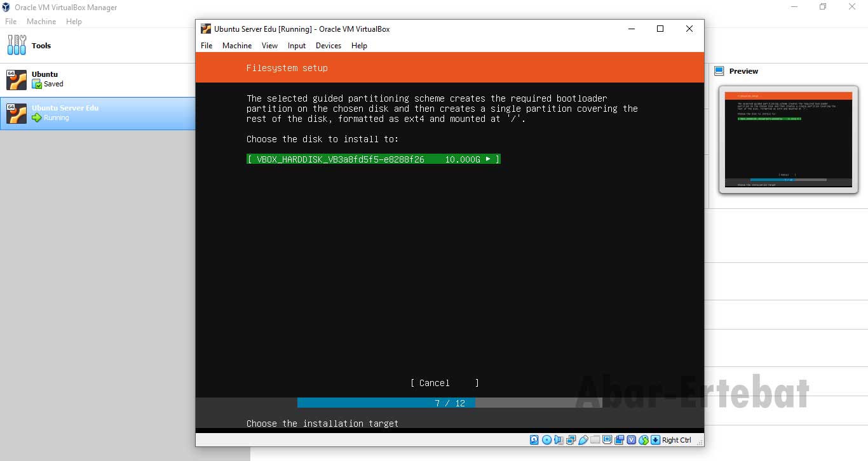Close the Ubuntu Server Edu VM window
Image resolution: width=868 pixels, height=461 pixels.
689,29
